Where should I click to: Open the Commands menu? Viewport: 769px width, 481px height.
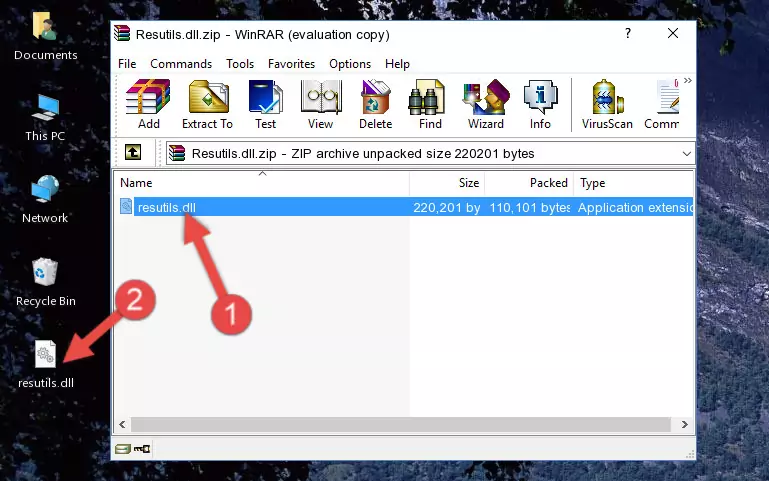pos(181,64)
